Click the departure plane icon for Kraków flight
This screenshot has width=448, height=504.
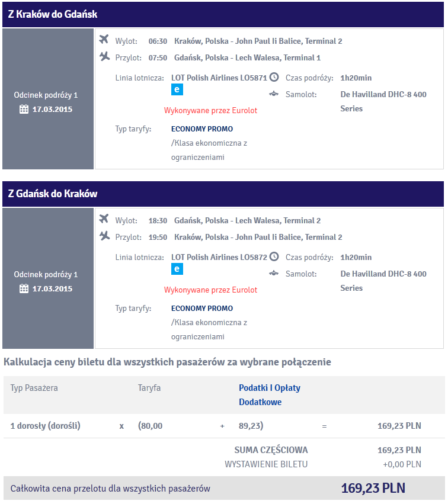pos(104,39)
